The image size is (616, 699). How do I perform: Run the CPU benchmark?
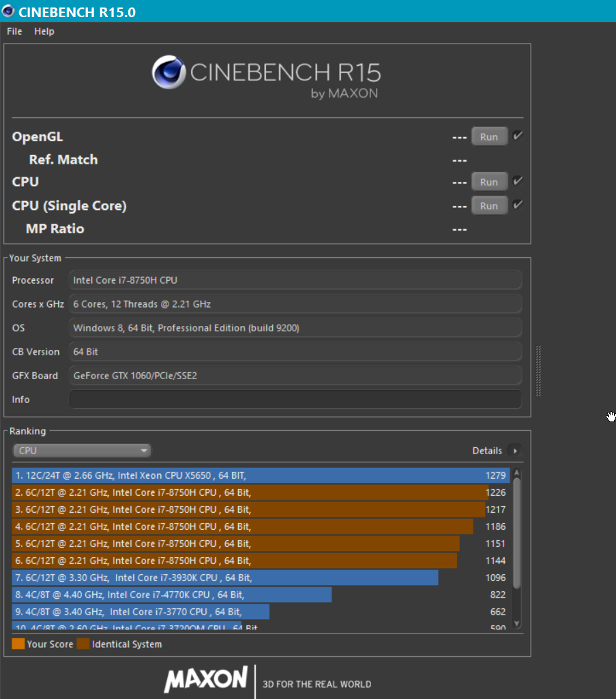click(x=489, y=182)
